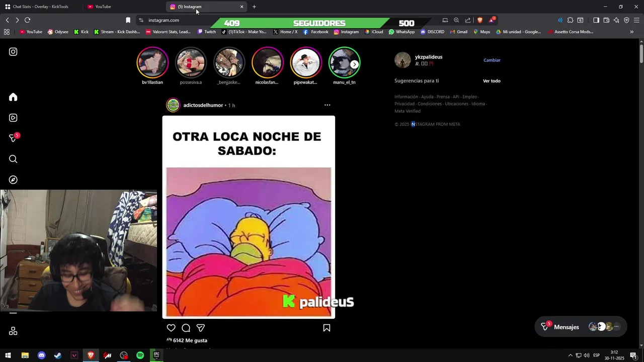
Task: Open 6142 Me gusta likes list
Action: [190, 340]
